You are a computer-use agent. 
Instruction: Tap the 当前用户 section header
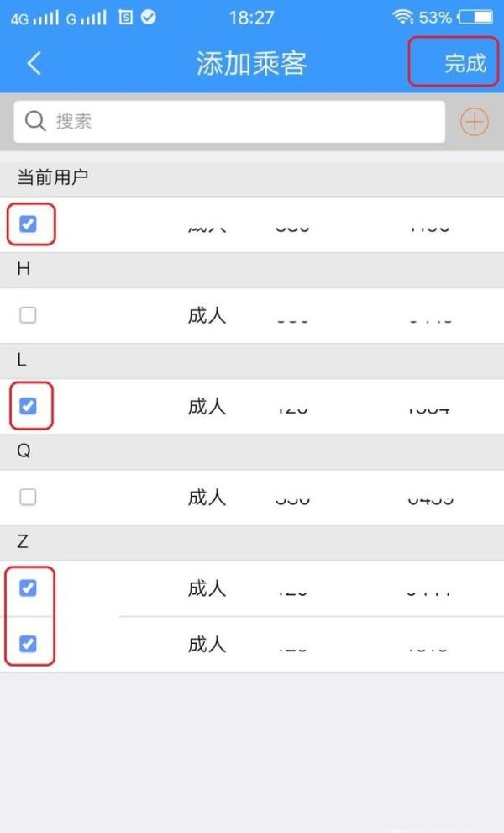53,177
